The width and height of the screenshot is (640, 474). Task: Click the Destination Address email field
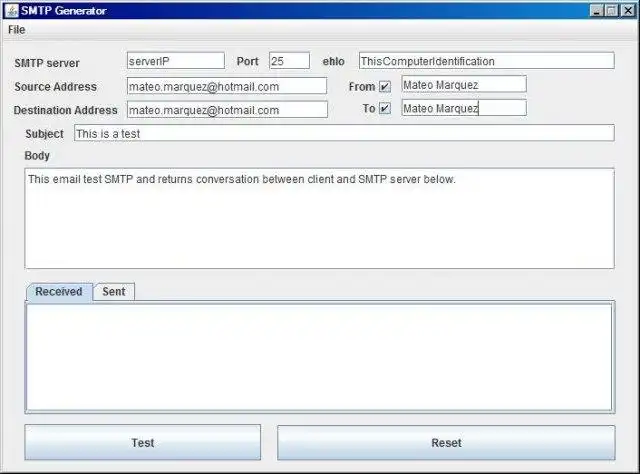[x=227, y=110]
